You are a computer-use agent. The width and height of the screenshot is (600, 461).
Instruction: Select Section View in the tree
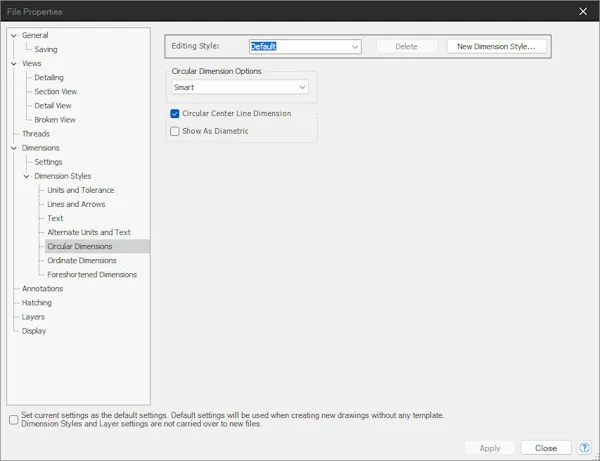click(x=55, y=91)
